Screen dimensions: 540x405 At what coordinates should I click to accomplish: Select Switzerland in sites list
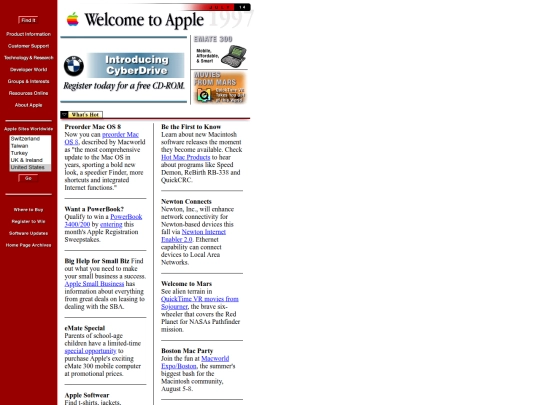tap(30, 138)
